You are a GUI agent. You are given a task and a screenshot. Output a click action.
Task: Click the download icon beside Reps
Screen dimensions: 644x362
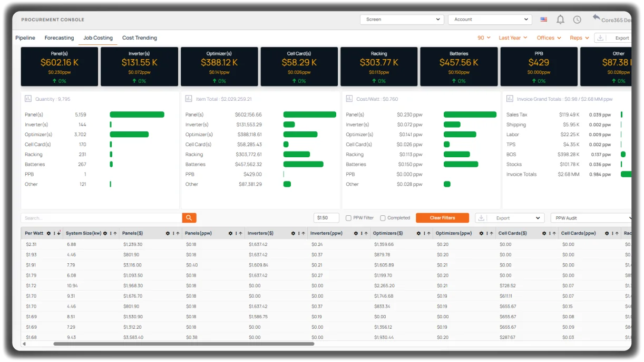point(600,38)
